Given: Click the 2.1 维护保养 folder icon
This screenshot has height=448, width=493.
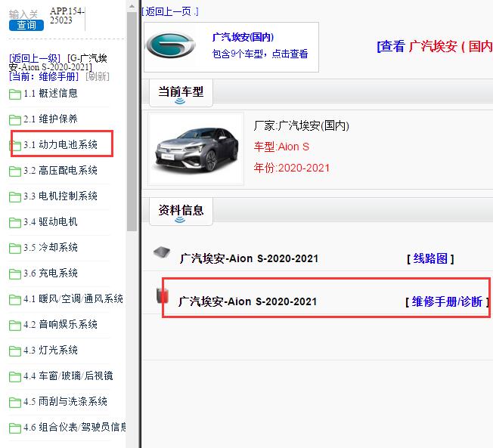Looking at the screenshot, I should pyautogui.click(x=15, y=119).
